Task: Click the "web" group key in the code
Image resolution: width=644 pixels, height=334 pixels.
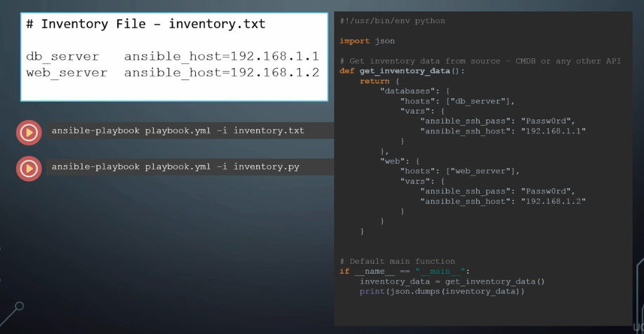Action: pos(393,161)
